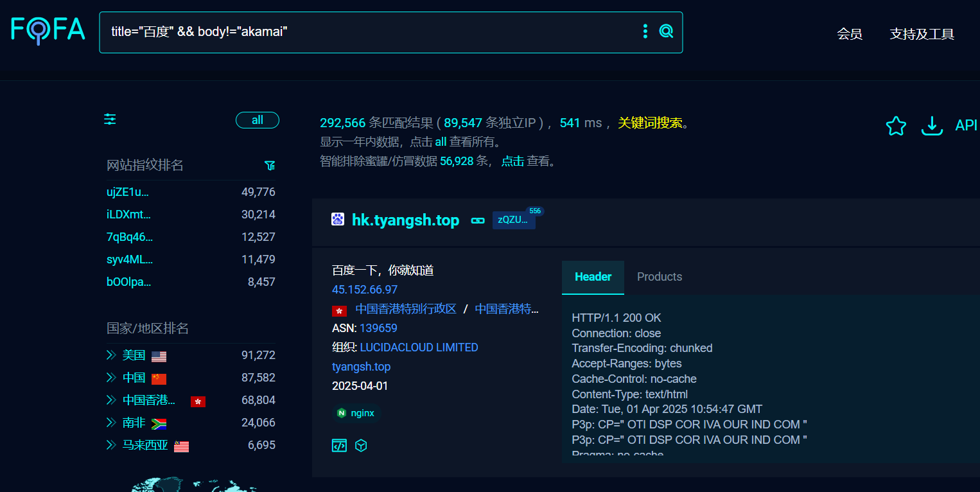The height and width of the screenshot is (492, 980).
Task: Click the United States flag icon
Action: (x=159, y=356)
